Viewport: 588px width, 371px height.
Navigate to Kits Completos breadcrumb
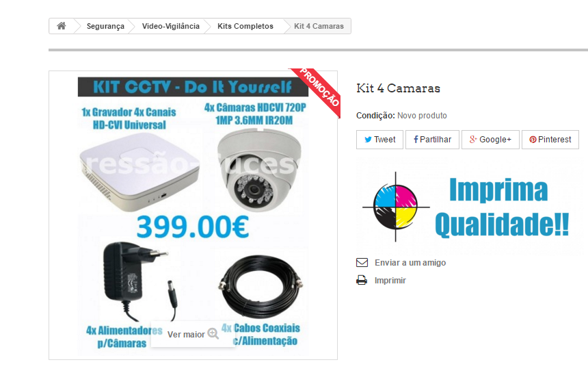point(245,26)
